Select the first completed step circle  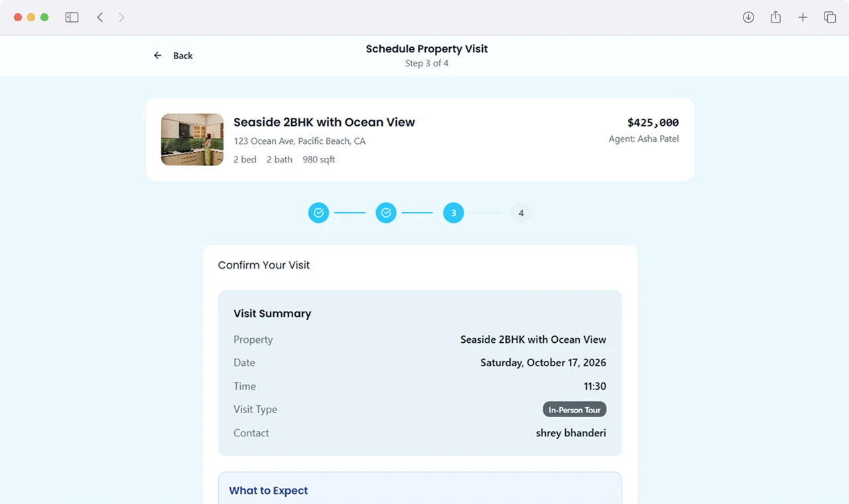click(318, 213)
